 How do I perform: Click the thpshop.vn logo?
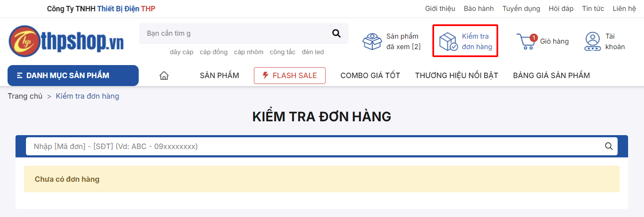66,41
